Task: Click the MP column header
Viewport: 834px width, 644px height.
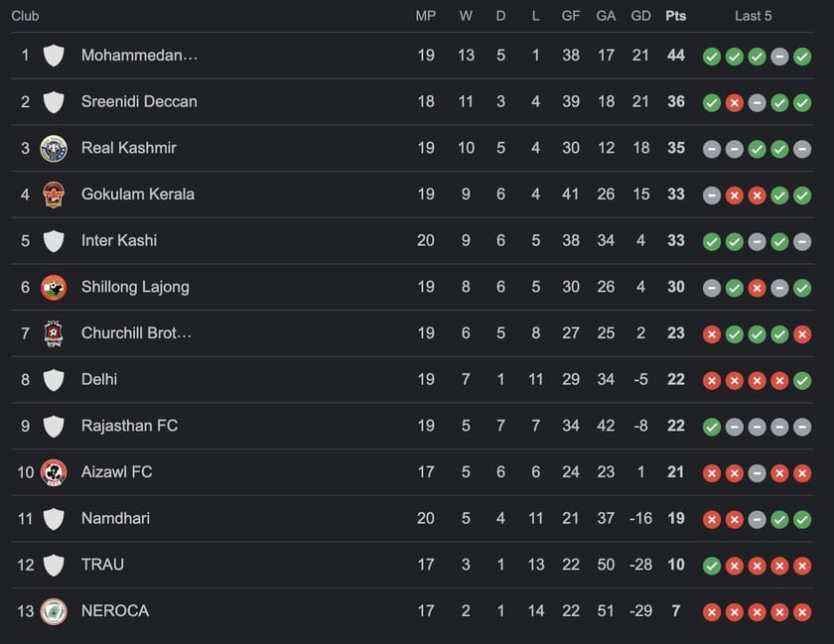Action: coord(426,15)
